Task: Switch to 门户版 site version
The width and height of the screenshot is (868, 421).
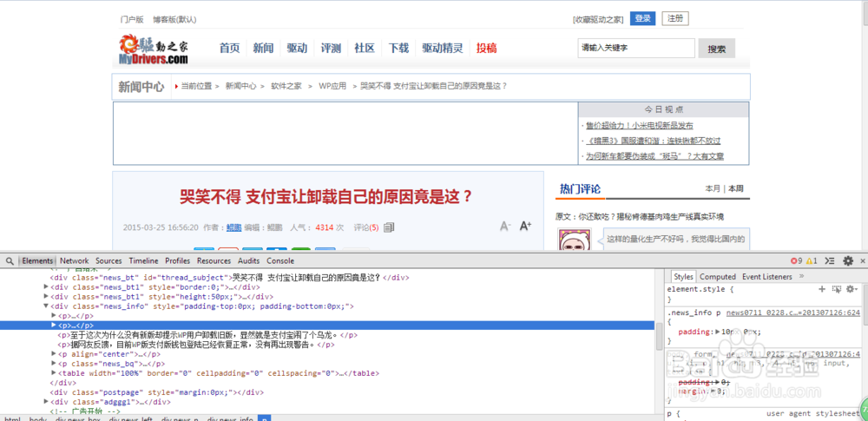Action: pos(132,19)
